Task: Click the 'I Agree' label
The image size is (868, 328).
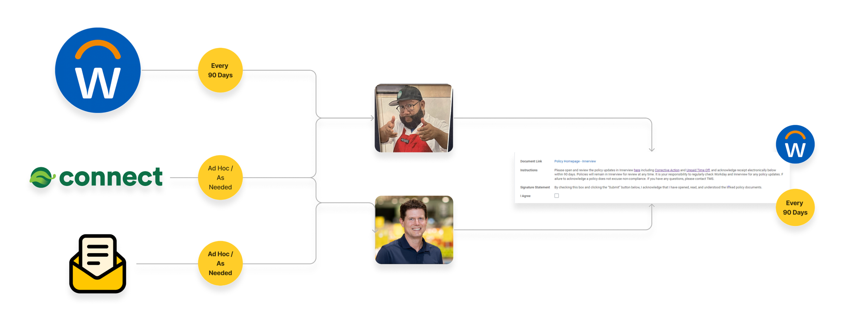Action: click(525, 196)
